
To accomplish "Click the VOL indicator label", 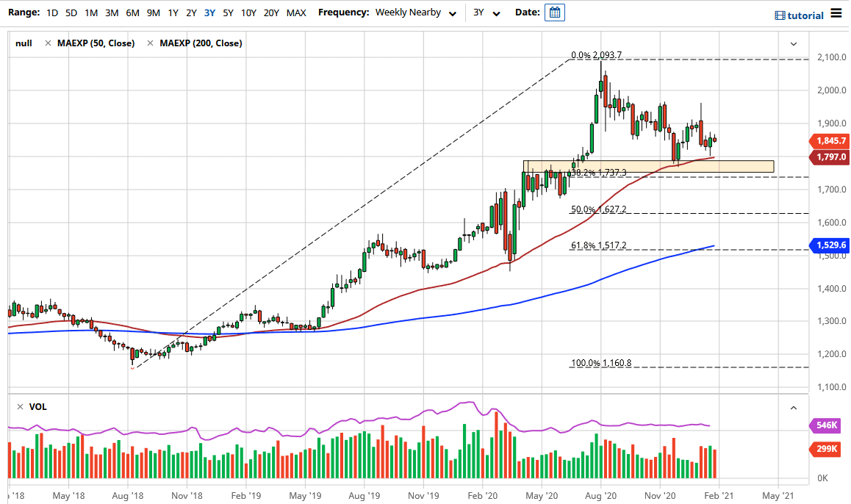I will pos(38,406).
